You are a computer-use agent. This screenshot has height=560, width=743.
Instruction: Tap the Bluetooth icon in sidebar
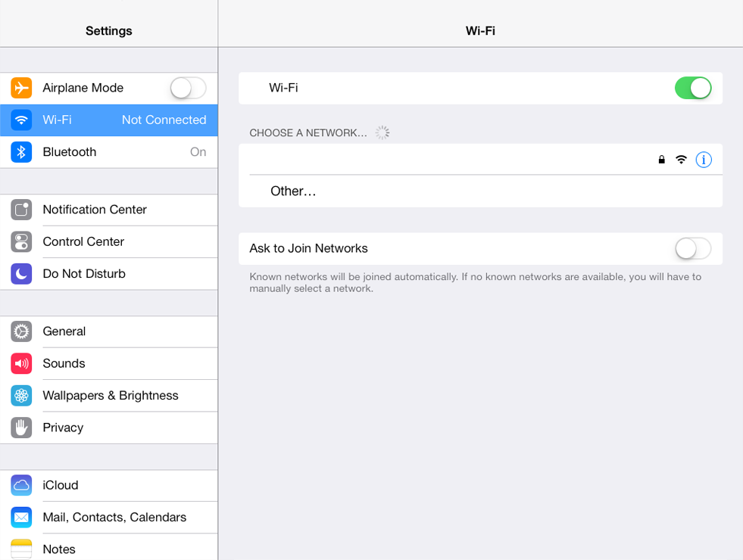pyautogui.click(x=21, y=152)
